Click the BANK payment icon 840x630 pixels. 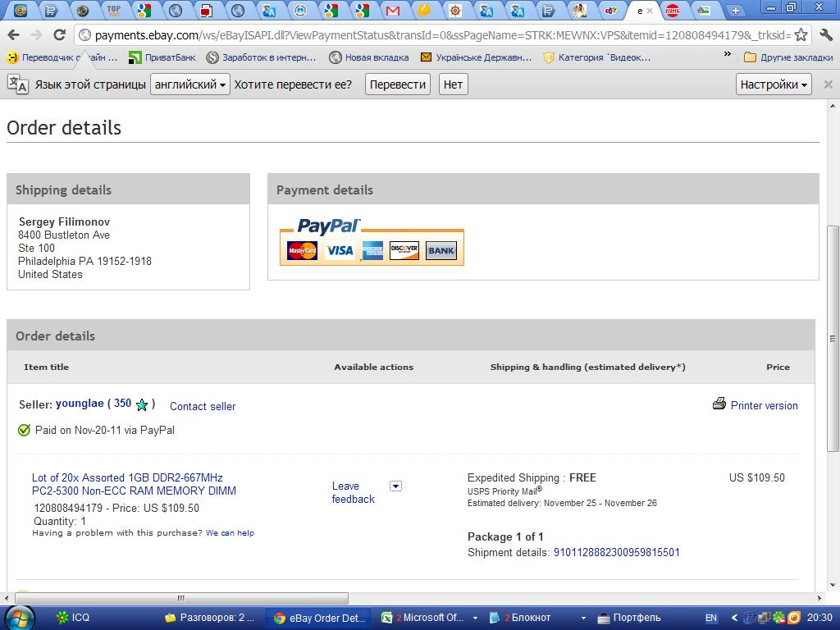(441, 250)
